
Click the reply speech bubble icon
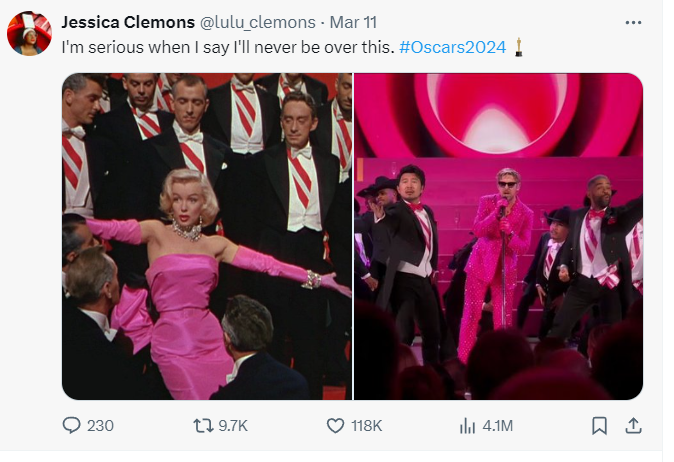coord(71,426)
